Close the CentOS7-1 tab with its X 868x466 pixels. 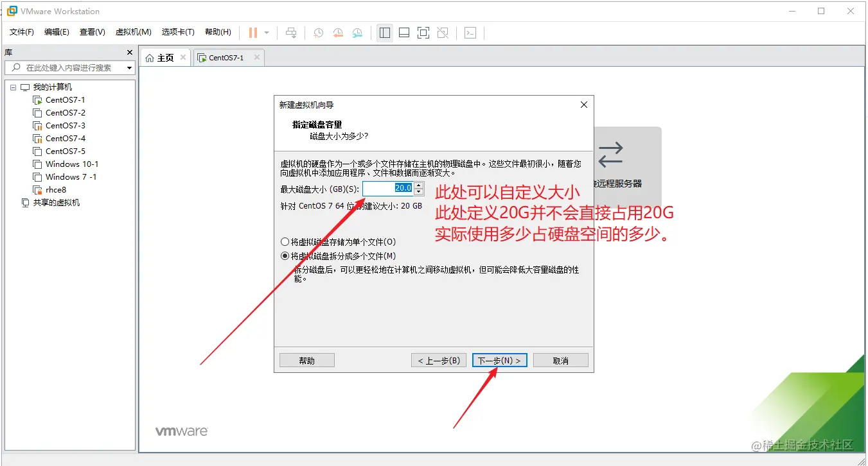(x=257, y=57)
